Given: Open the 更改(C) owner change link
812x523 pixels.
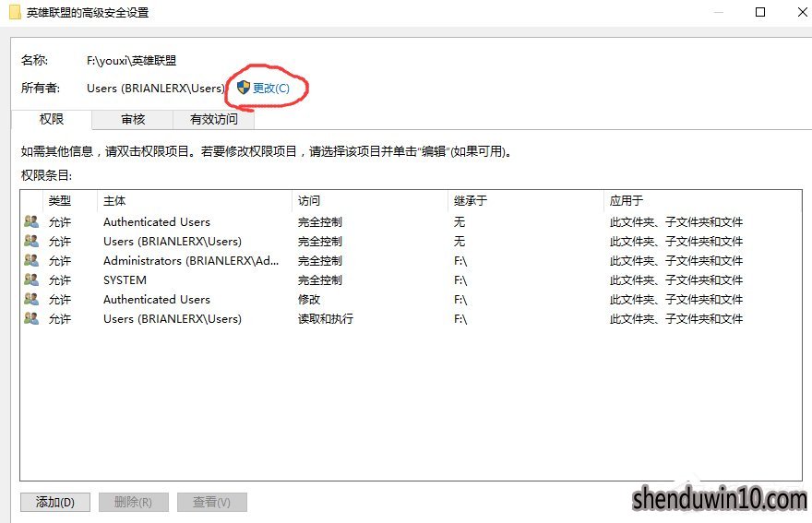Looking at the screenshot, I should (x=271, y=88).
